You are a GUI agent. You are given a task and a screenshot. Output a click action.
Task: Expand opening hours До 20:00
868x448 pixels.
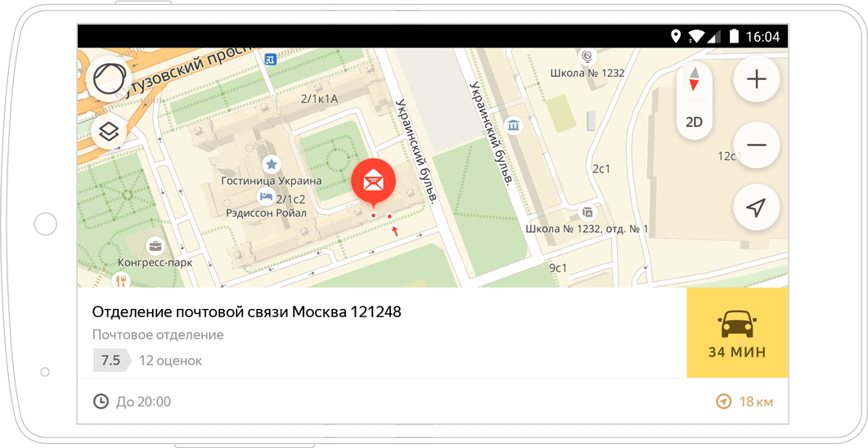(133, 401)
